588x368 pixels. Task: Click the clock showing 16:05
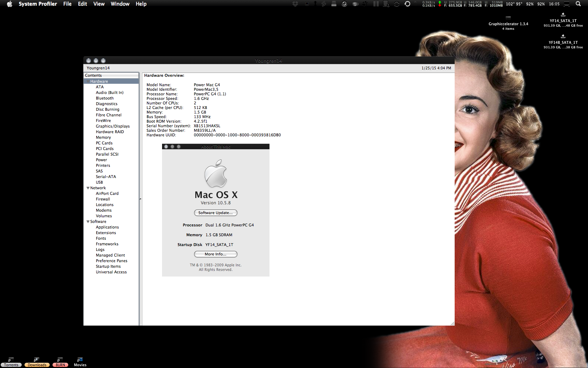tap(554, 4)
